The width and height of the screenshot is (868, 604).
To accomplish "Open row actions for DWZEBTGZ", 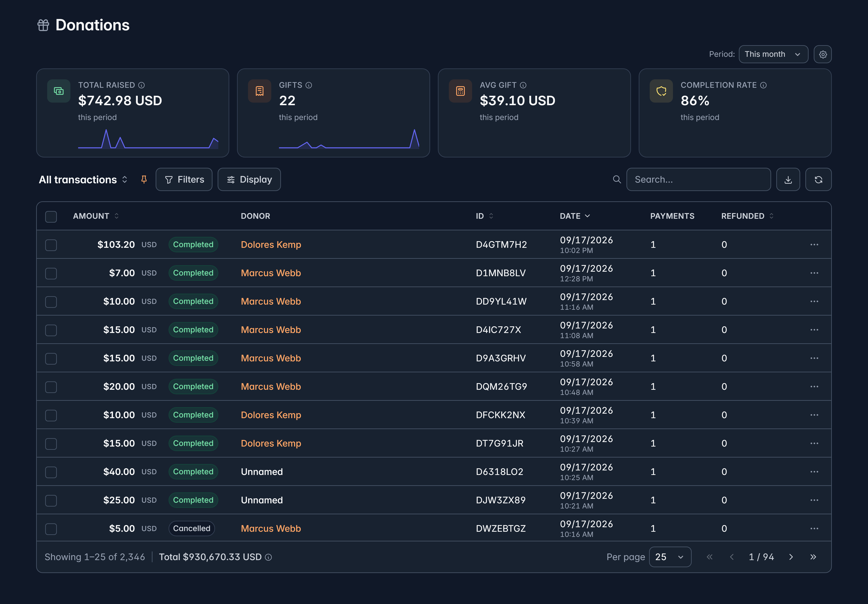I will click(814, 528).
